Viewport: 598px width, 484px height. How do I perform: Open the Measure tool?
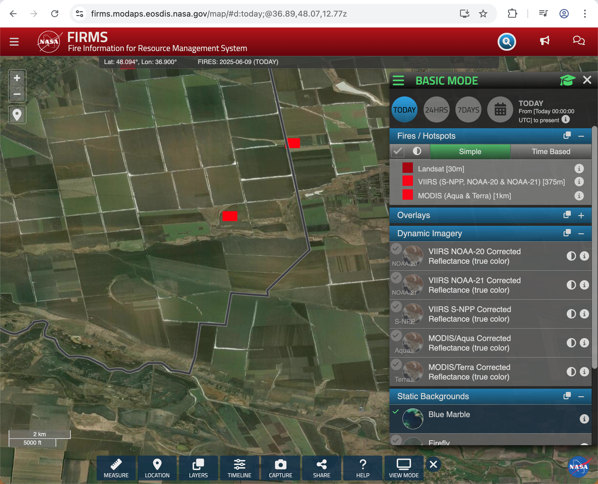click(x=116, y=468)
